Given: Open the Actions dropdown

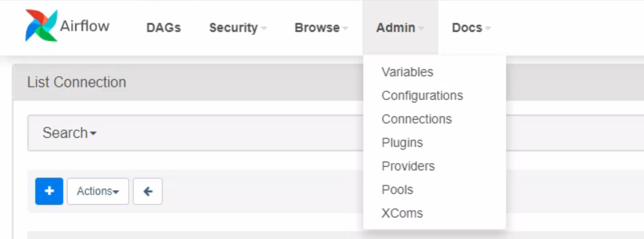Looking at the screenshot, I should (x=98, y=191).
